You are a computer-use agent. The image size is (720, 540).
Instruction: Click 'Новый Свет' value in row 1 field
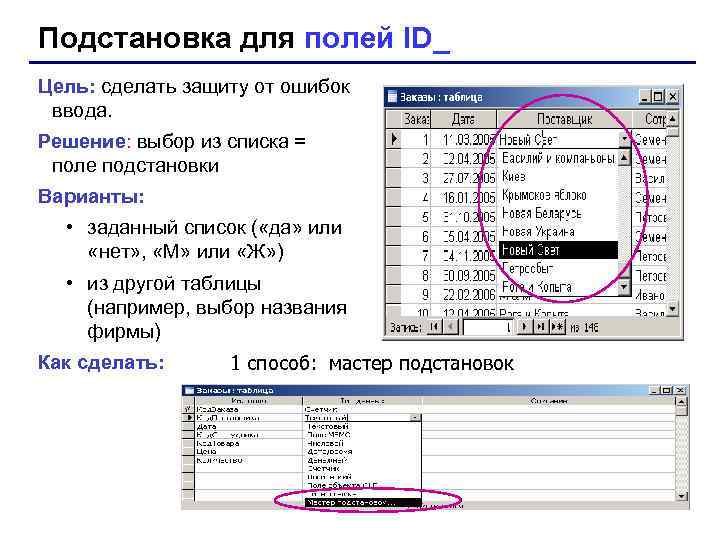click(x=528, y=139)
